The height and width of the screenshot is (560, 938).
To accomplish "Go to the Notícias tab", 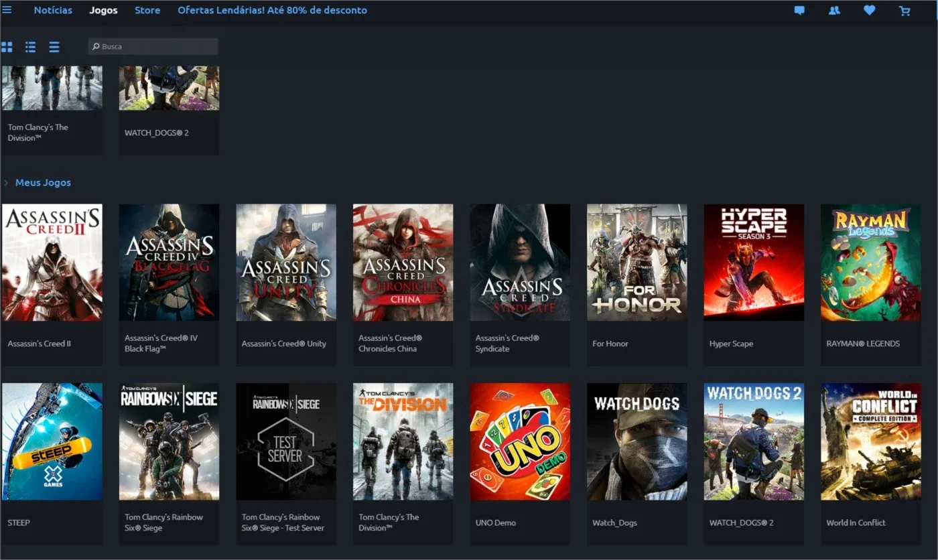I will point(53,10).
